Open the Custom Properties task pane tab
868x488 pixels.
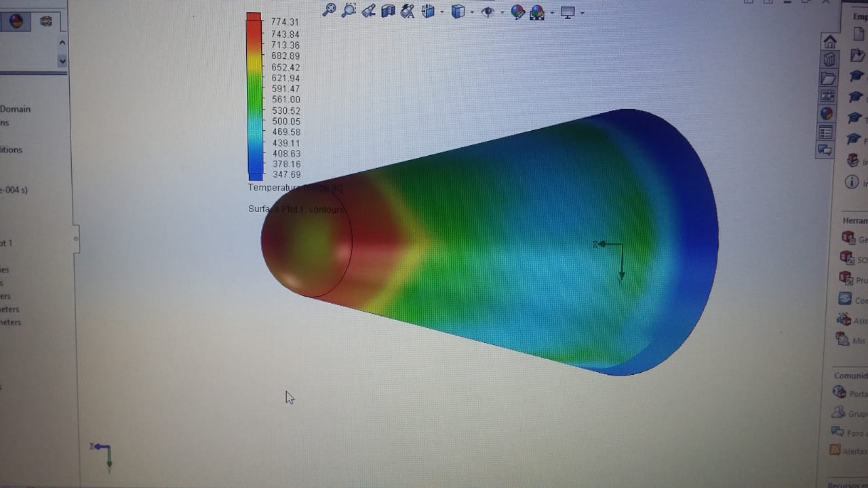pos(826,132)
